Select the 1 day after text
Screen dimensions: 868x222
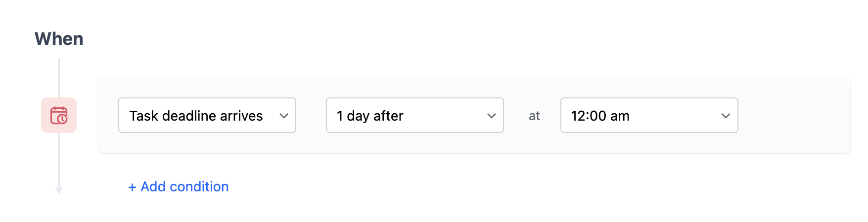(370, 116)
